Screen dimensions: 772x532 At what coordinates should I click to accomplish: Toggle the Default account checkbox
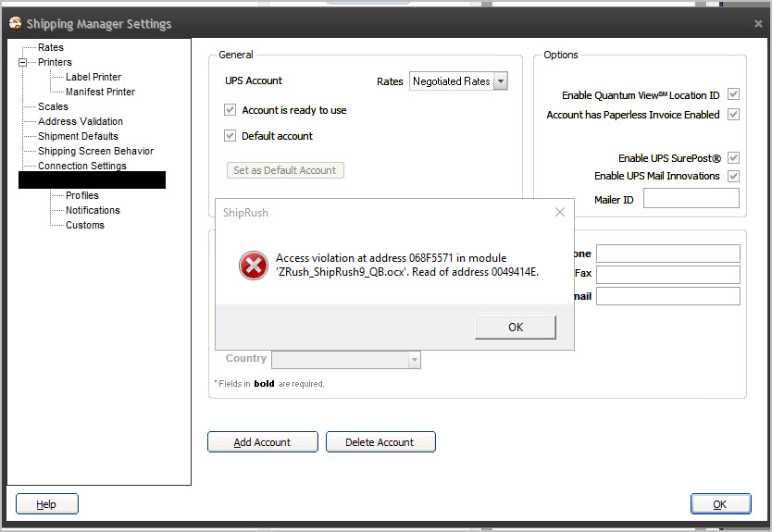[x=230, y=135]
